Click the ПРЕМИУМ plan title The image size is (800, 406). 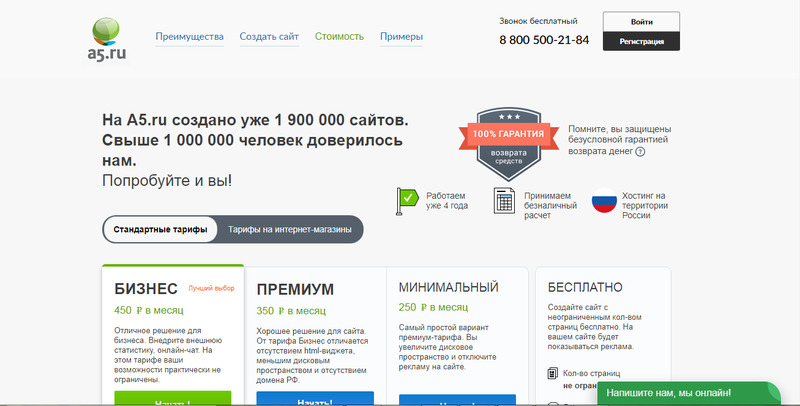295,289
